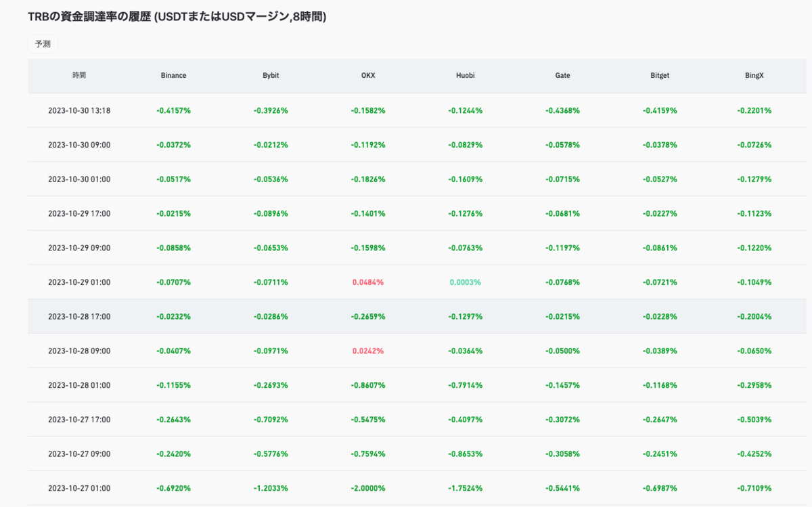Click the -0.2958% BingX value

click(x=754, y=385)
